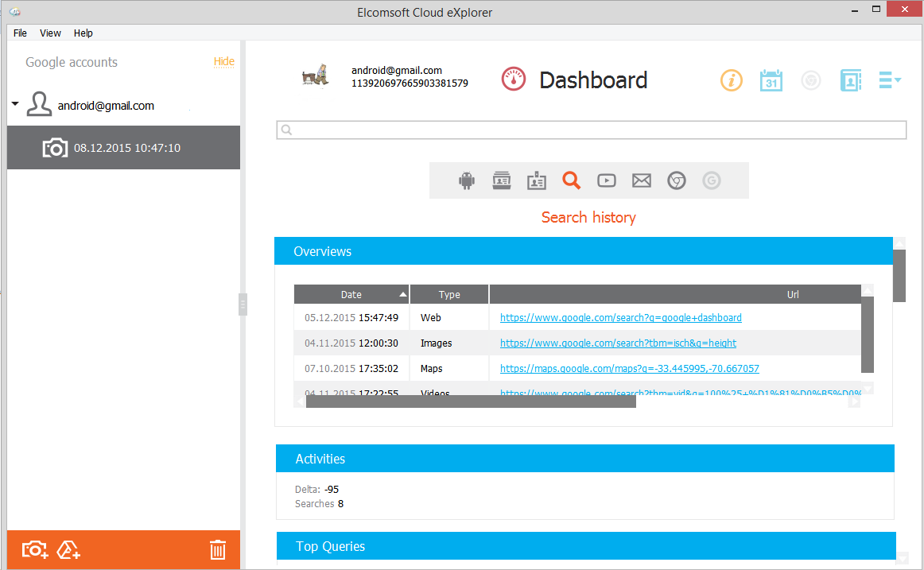This screenshot has width=924, height=570.
Task: Open the mail envelope category icon
Action: 641,180
